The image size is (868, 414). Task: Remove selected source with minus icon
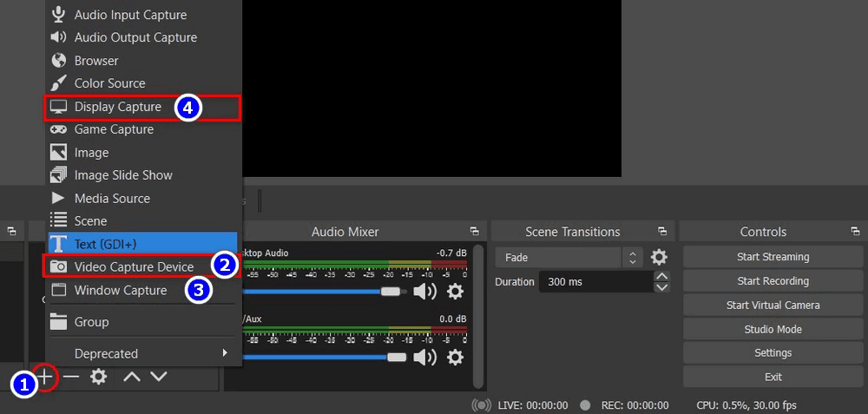[x=71, y=377]
